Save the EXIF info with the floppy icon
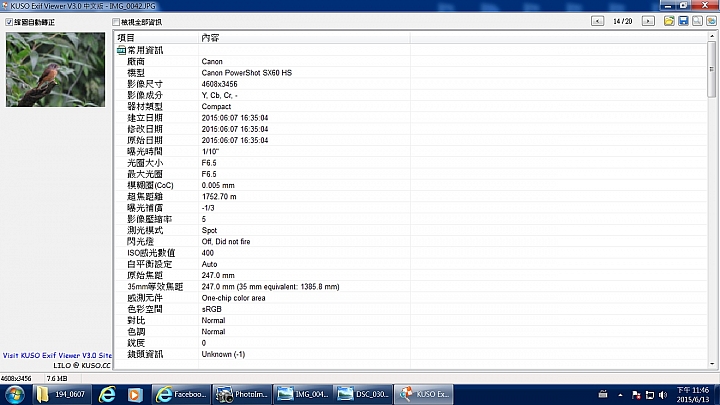Image resolution: width=720 pixels, height=405 pixels. [x=683, y=21]
